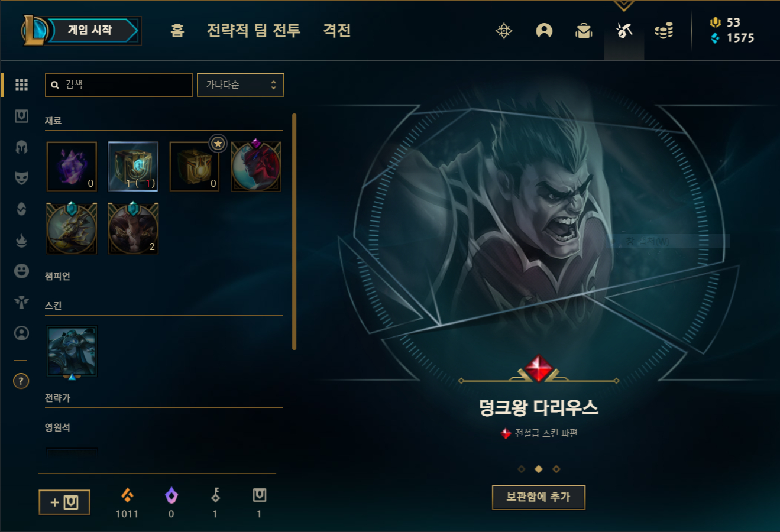This screenshot has width=780, height=532.
Task: Switch to 전략적 팀 전투 tab
Action: point(253,30)
